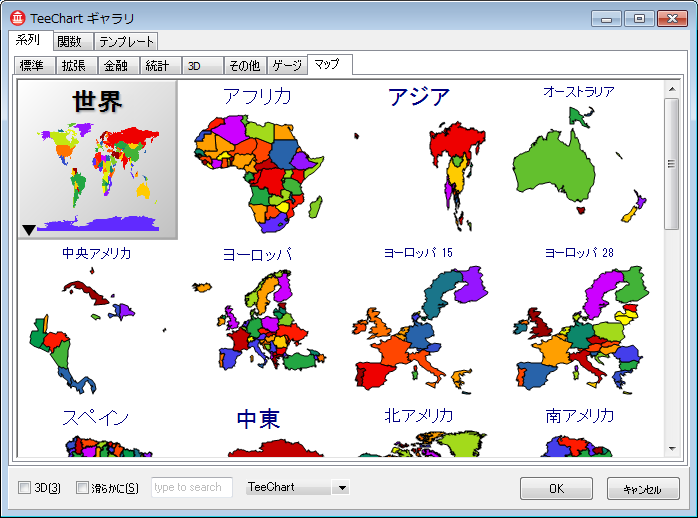Open the ゲージ series tab
This screenshot has width=698, height=518.
click(x=287, y=65)
